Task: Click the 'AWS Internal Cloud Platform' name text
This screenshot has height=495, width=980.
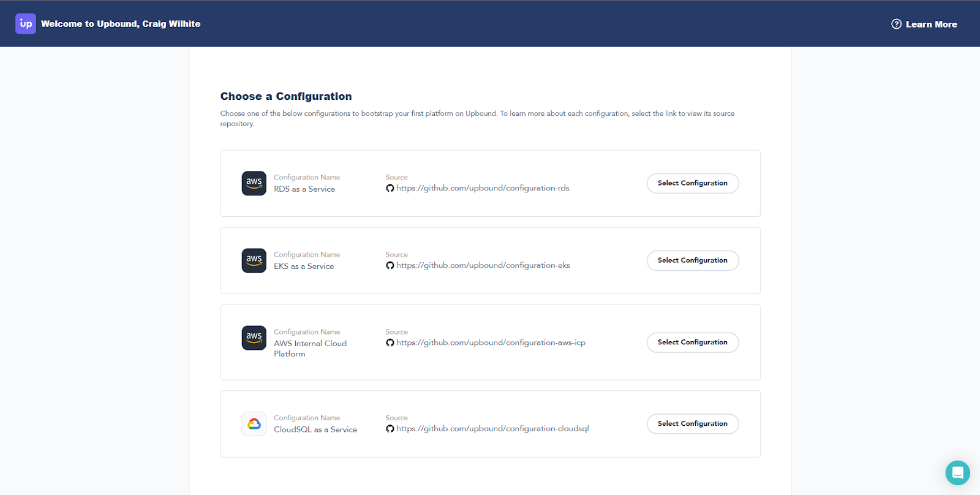Action: click(310, 349)
